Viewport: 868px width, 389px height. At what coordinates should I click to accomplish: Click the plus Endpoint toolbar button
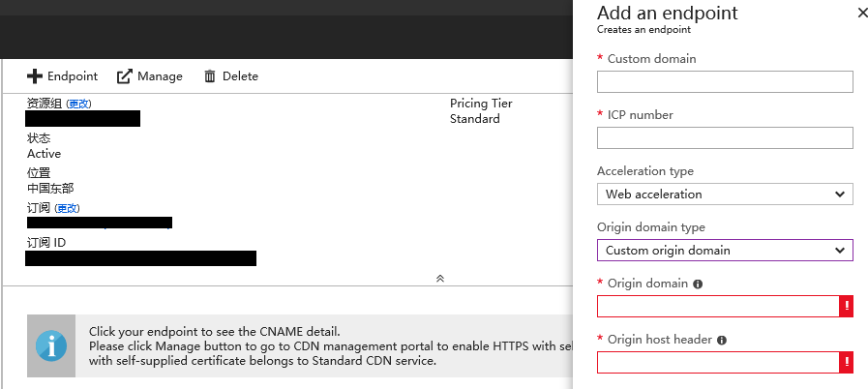pos(62,76)
